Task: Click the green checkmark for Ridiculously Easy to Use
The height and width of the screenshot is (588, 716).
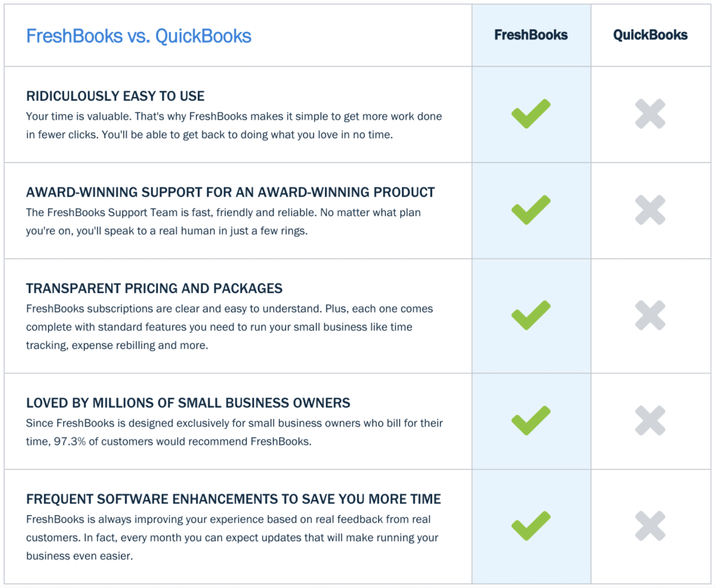Action: (531, 114)
